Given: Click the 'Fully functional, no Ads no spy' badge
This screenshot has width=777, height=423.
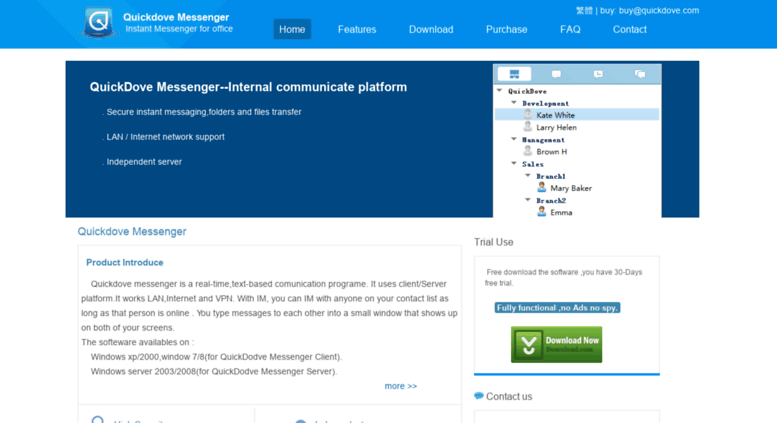Looking at the screenshot, I should point(557,308).
